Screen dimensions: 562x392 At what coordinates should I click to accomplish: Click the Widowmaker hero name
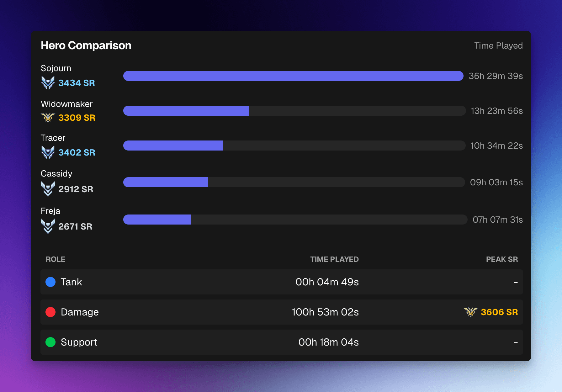tap(66, 104)
